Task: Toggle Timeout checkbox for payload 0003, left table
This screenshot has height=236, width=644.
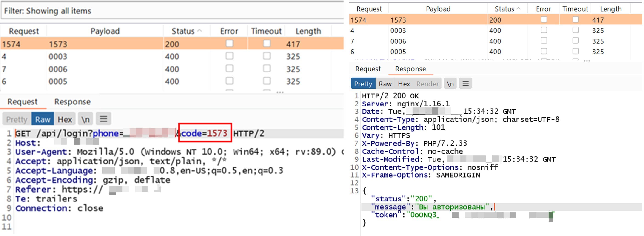Action: coord(267,56)
